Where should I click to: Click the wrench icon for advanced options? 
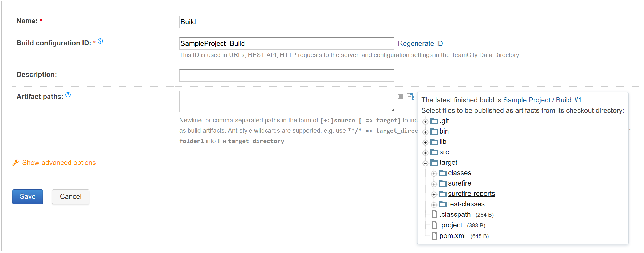(x=16, y=163)
